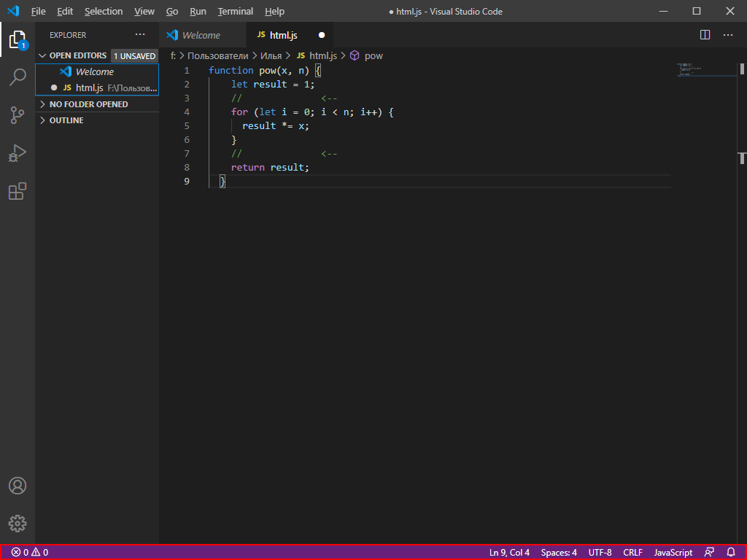Click the feedback smiley icon
This screenshot has height=560, width=747.
tap(708, 552)
